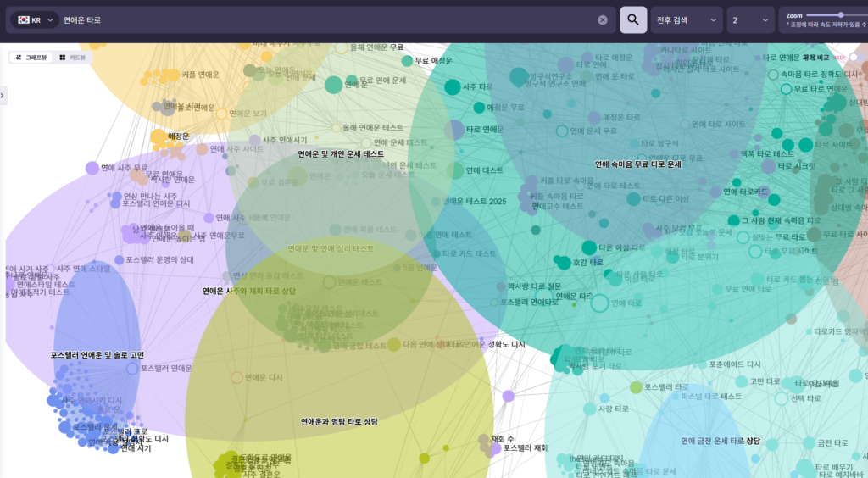
Task: Switch to the 카드뷰 tab
Action: (x=73, y=58)
